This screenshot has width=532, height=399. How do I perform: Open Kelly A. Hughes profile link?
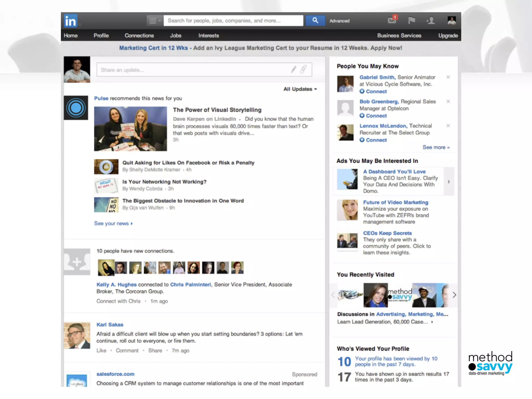point(116,285)
